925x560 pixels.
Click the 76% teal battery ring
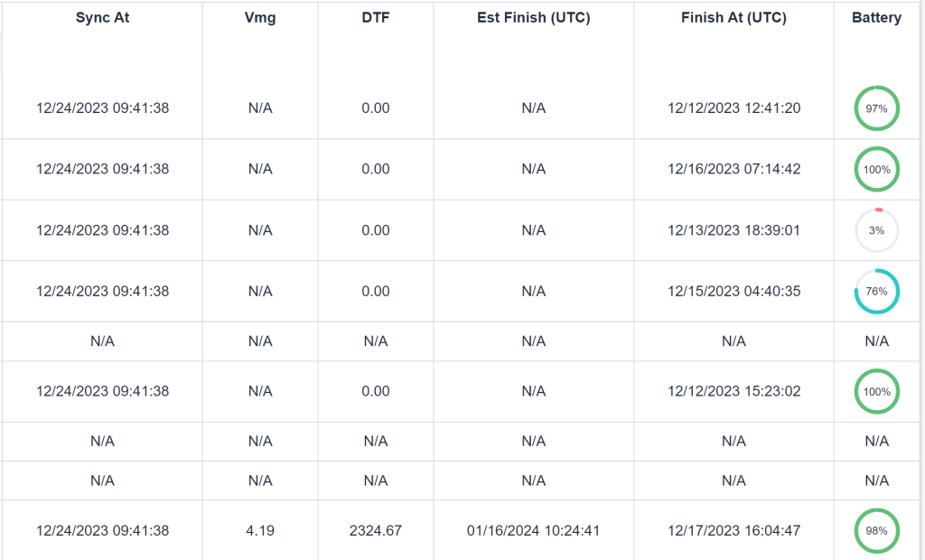tap(876, 292)
